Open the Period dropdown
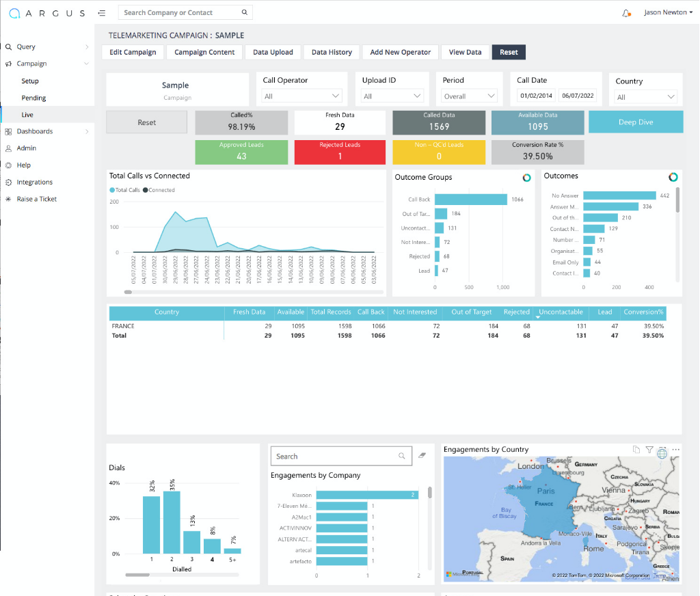Image resolution: width=700 pixels, height=596 pixels. coord(469,96)
